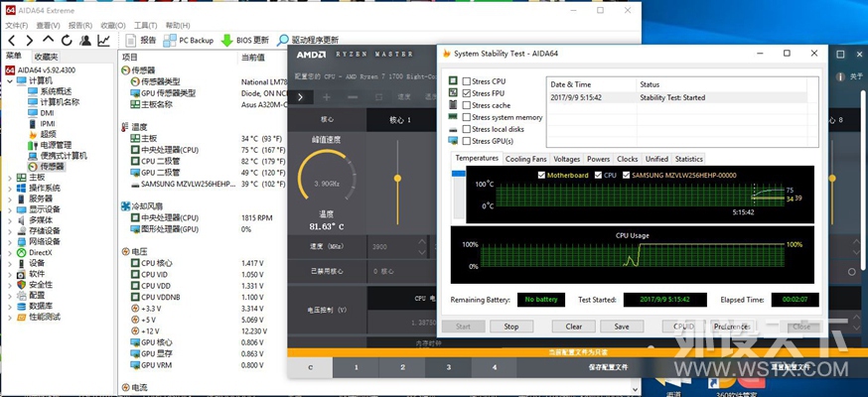868x397 pixels.
Task: Click the Clear button
Action: [573, 327]
